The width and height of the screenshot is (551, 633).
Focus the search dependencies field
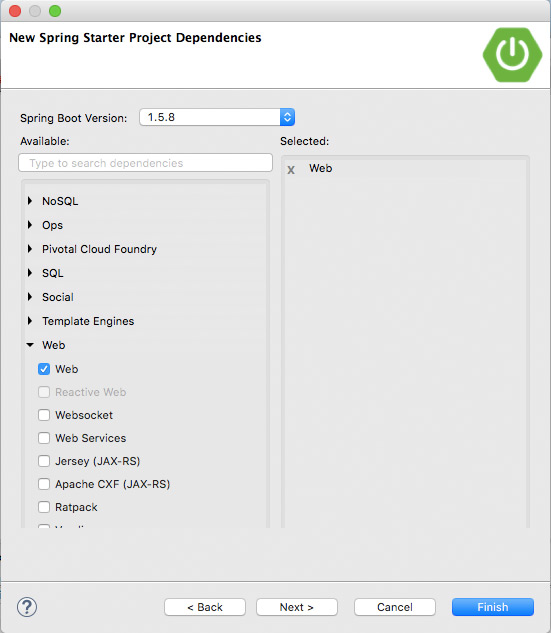click(145, 163)
